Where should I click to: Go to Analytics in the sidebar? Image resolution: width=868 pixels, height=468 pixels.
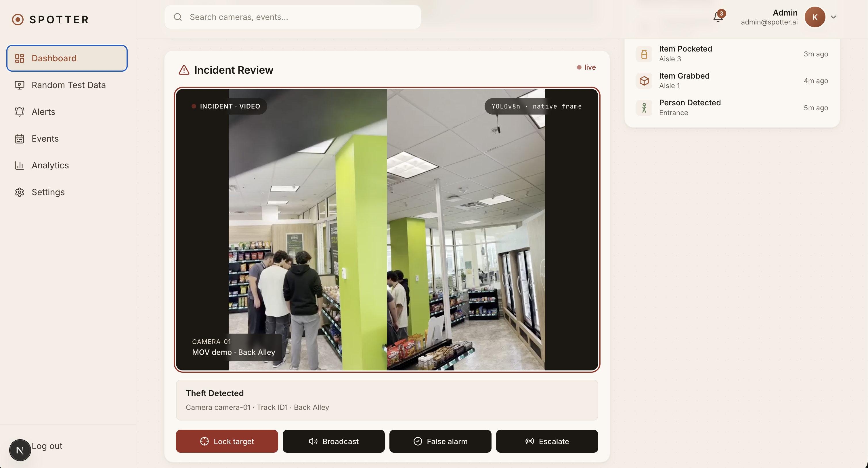point(50,165)
